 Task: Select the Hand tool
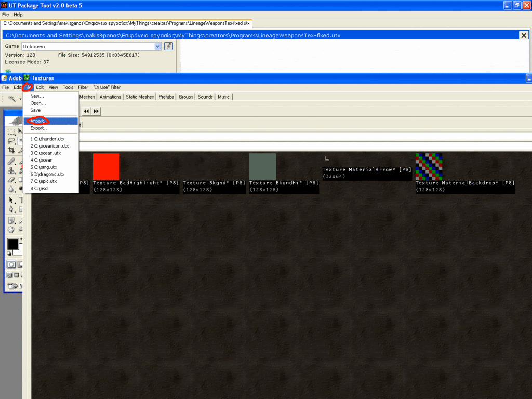point(11,229)
